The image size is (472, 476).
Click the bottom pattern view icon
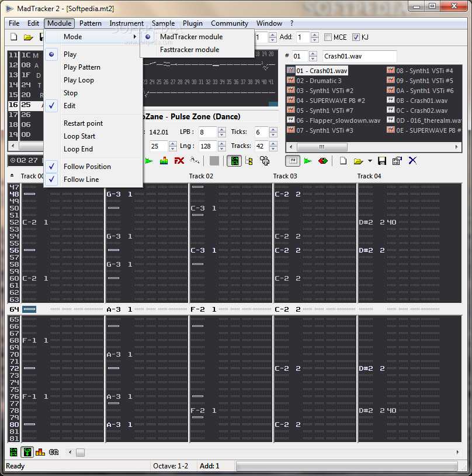coord(13,453)
